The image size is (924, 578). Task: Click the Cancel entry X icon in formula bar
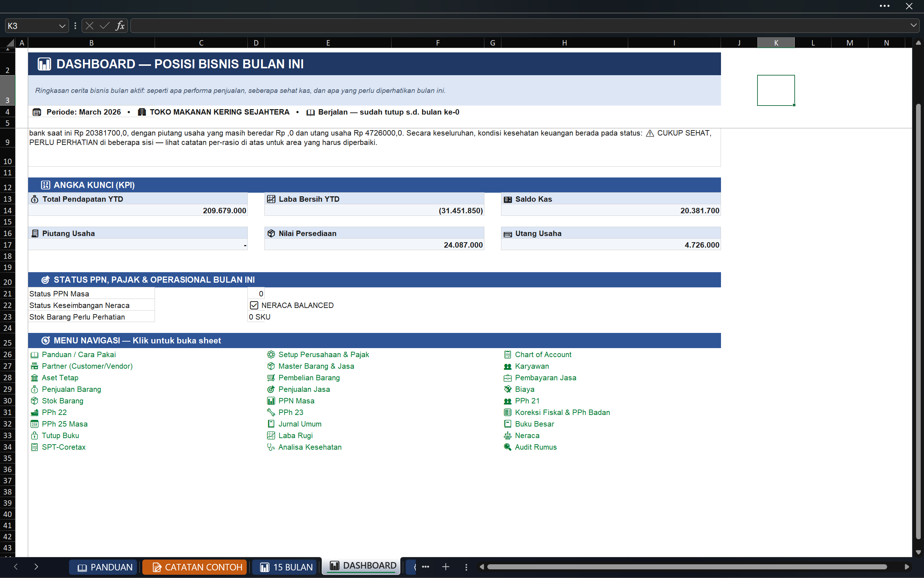coord(89,26)
